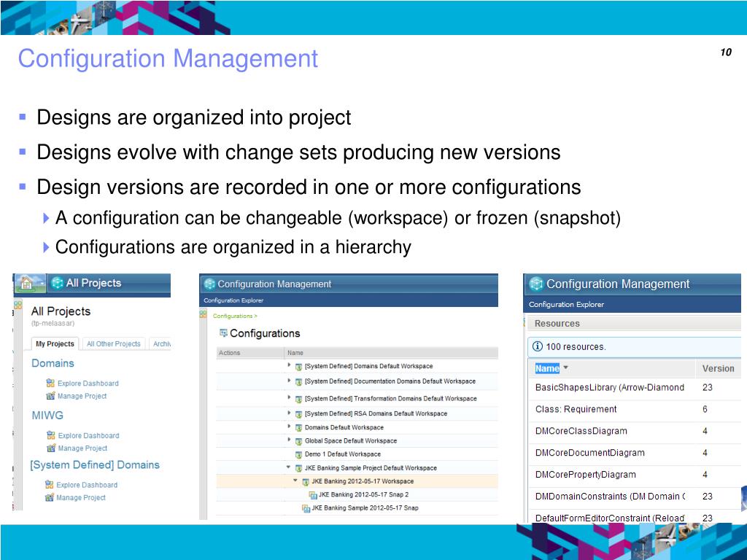
Task: Click the Name column header in Configurations table
Action: pyautogui.click(x=295, y=353)
